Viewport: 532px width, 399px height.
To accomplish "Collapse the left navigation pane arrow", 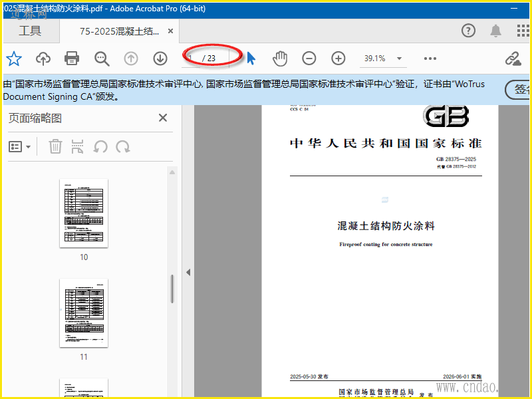I will click(188, 273).
